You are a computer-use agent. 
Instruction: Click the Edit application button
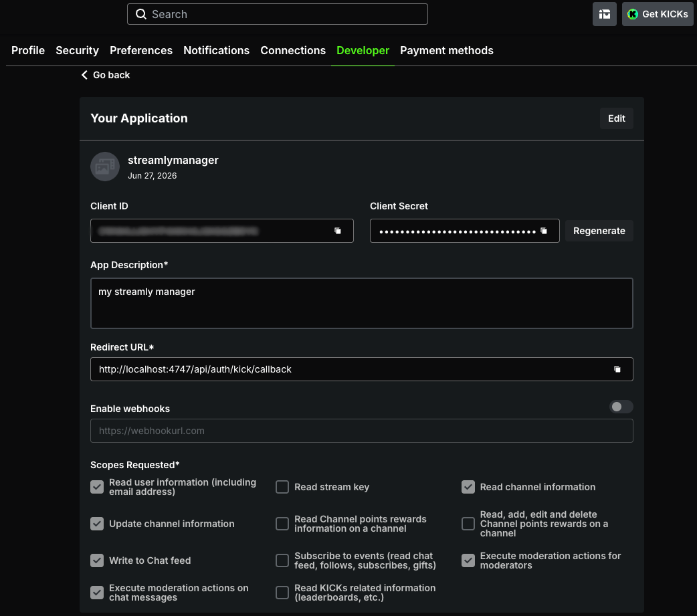[x=617, y=118]
